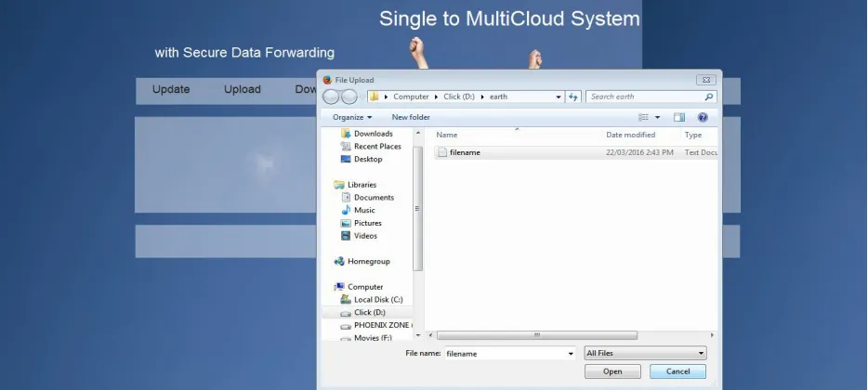Expand the view options arrow

(x=658, y=117)
